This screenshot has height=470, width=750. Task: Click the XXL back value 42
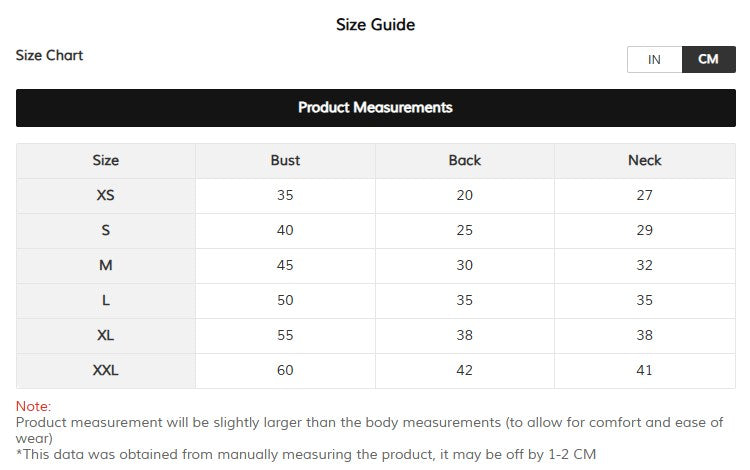[464, 371]
